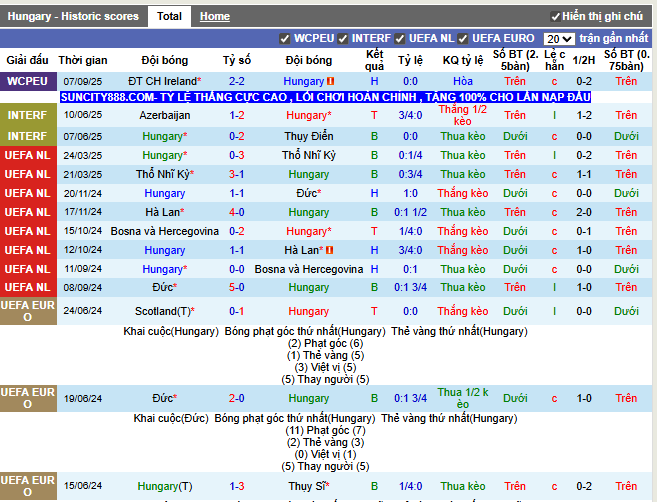Click Thua 1/2 kèo result on 19/06/24
This screenshot has height=502, width=657.
[x=463, y=398]
